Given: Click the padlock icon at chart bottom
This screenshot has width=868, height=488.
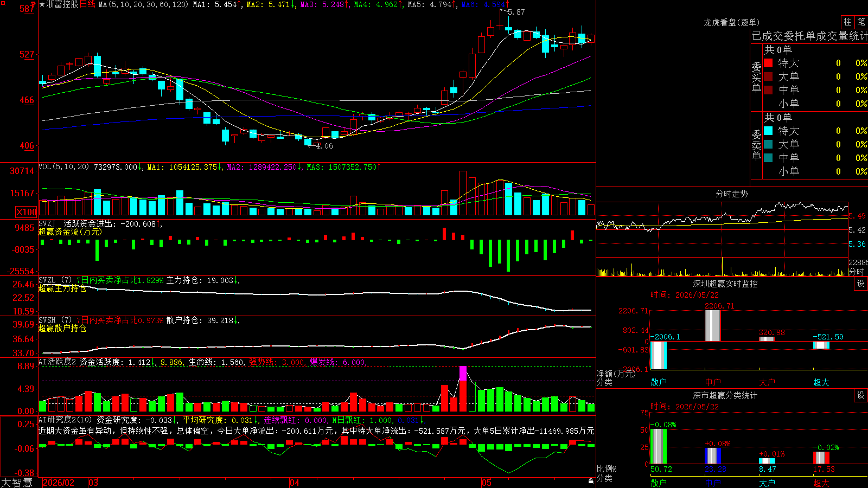Looking at the screenshot, I should pos(591,481).
